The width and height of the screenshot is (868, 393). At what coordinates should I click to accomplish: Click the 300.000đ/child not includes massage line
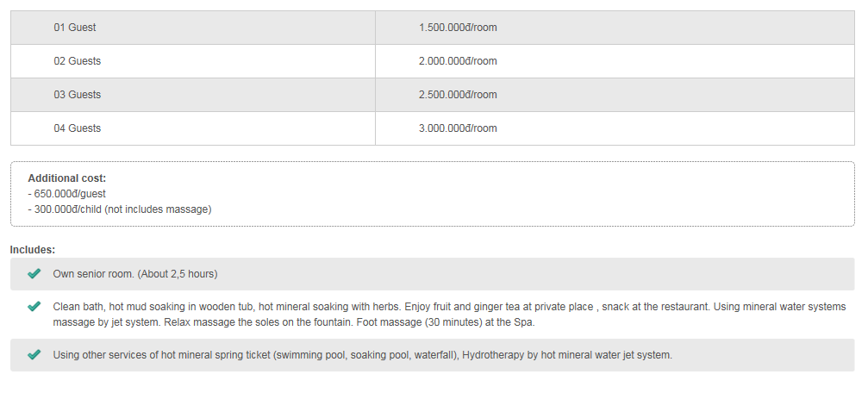[x=120, y=209]
